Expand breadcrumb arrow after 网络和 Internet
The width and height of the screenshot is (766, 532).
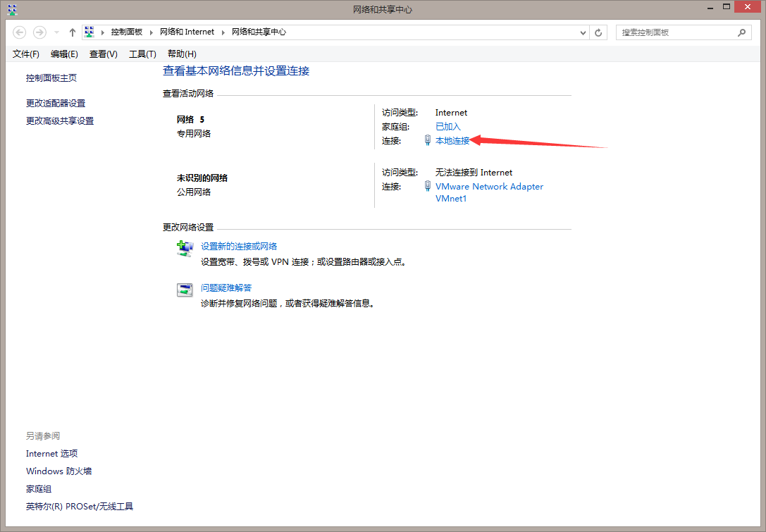pyautogui.click(x=223, y=32)
